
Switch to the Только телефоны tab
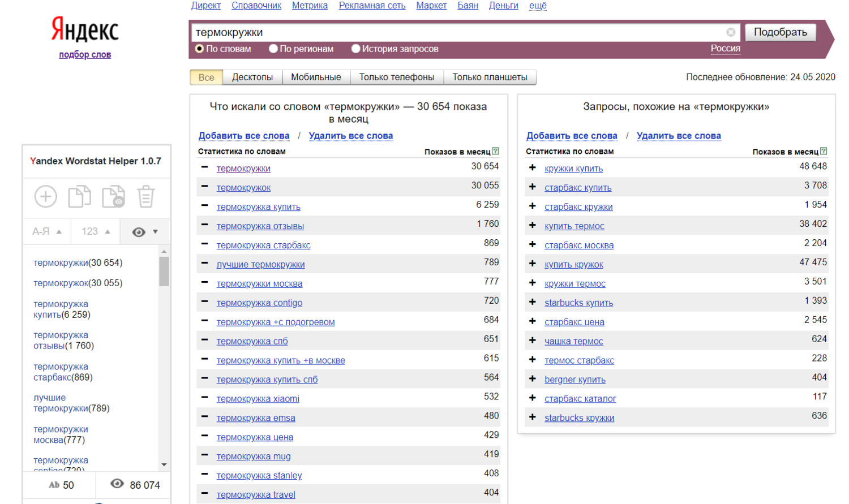(397, 77)
